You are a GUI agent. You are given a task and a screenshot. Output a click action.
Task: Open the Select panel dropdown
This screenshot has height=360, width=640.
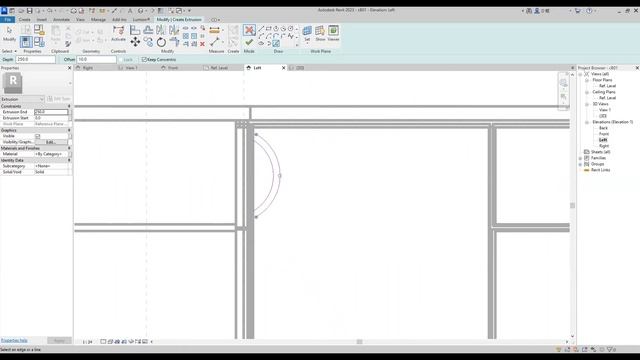click(x=9, y=51)
